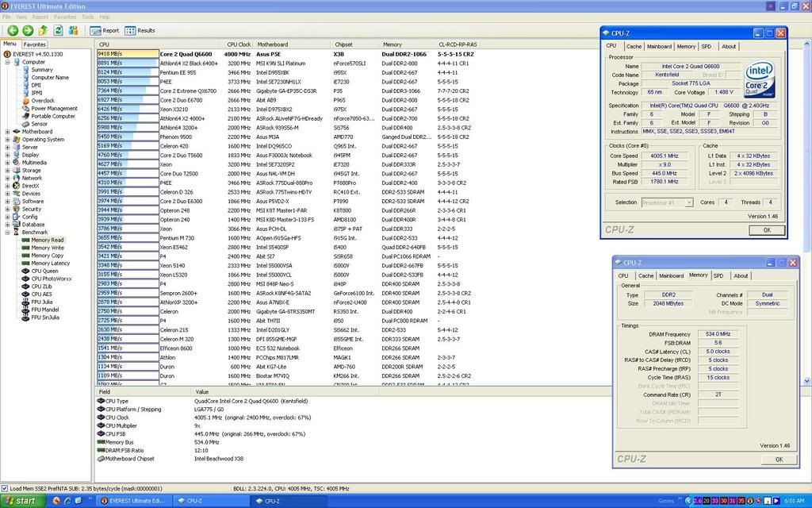Screen dimensions: 812x508
Task: Click the Portable Computer icon
Action: point(26,116)
